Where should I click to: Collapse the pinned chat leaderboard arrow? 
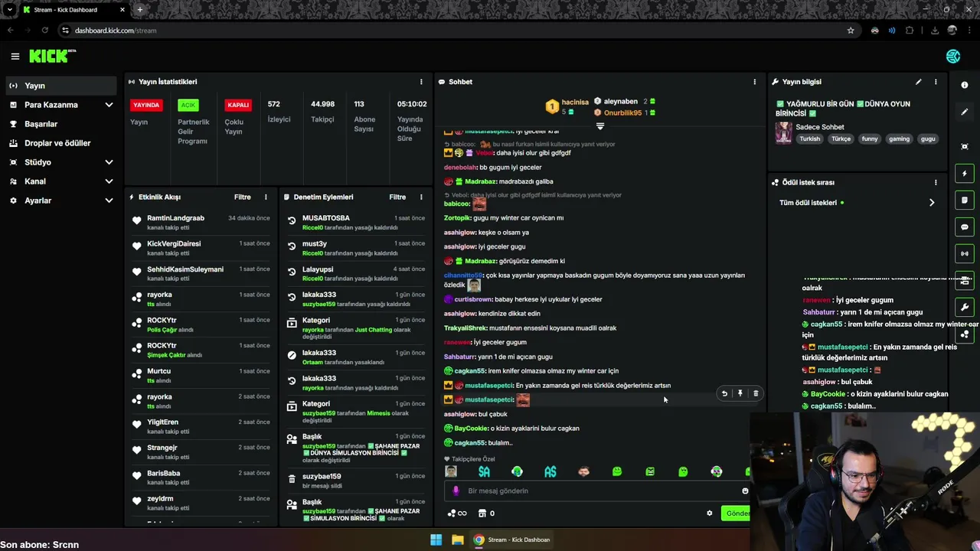(x=600, y=126)
